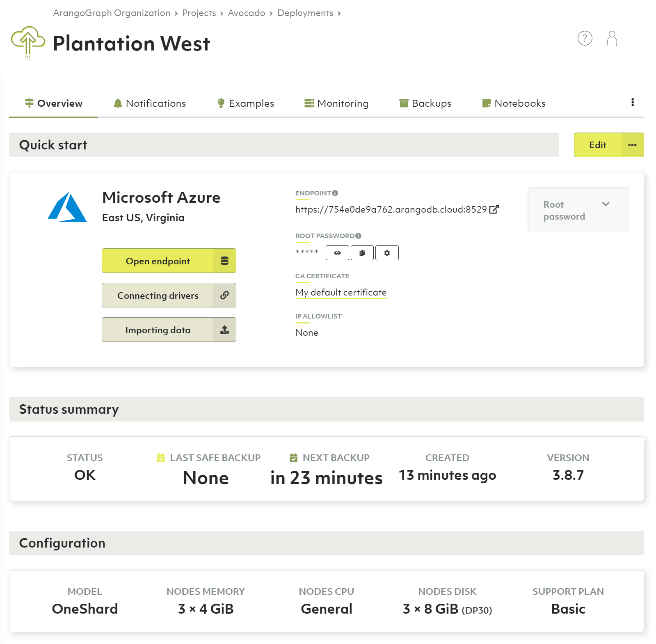Click the 3 × 4 GiB memory value
Viewport: 656px width, 644px height.
pyautogui.click(x=206, y=609)
